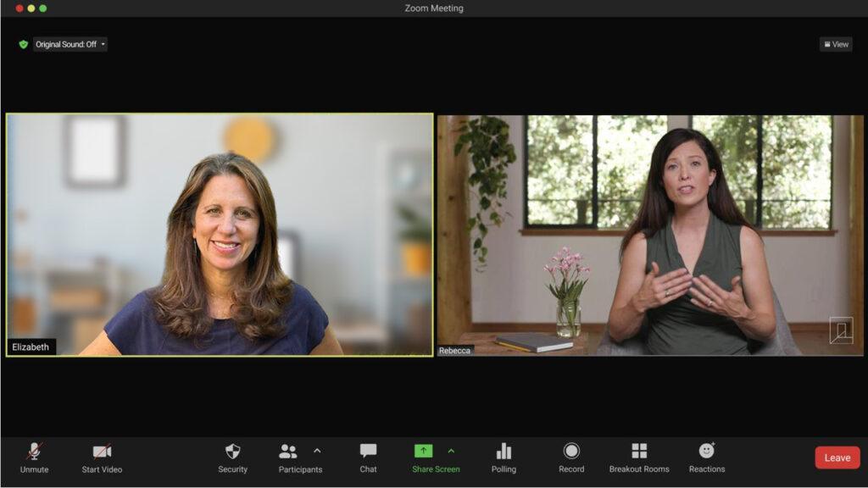Leave the meeting
Screen dimensions: 868x488
click(x=837, y=457)
